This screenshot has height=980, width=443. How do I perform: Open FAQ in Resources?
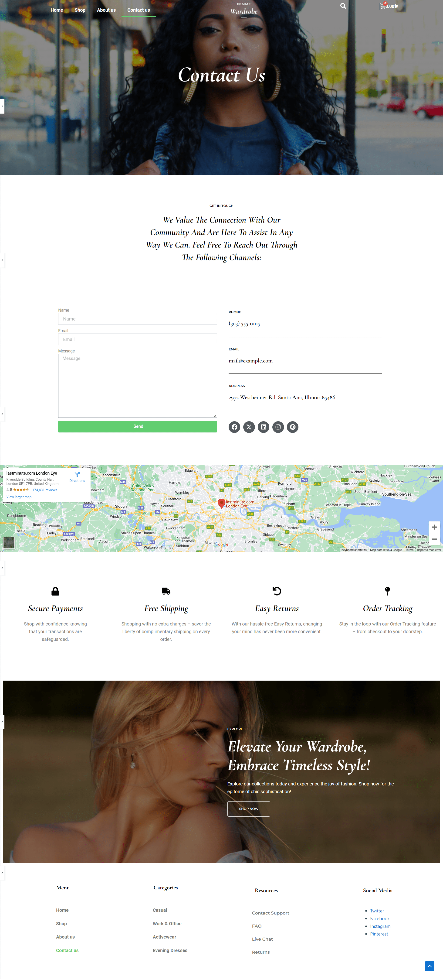[x=257, y=926]
